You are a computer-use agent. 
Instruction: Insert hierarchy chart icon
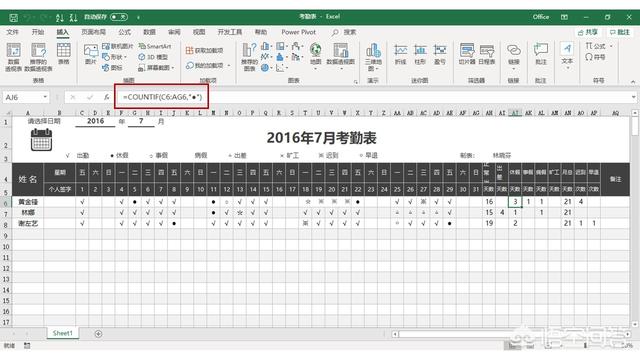[x=281, y=46]
